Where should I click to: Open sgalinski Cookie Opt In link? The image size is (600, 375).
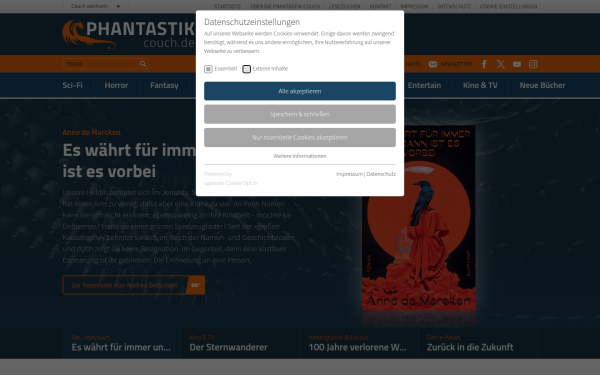click(230, 183)
